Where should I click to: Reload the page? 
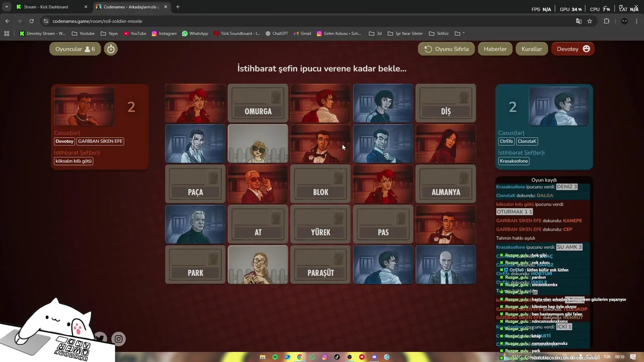coord(31,21)
